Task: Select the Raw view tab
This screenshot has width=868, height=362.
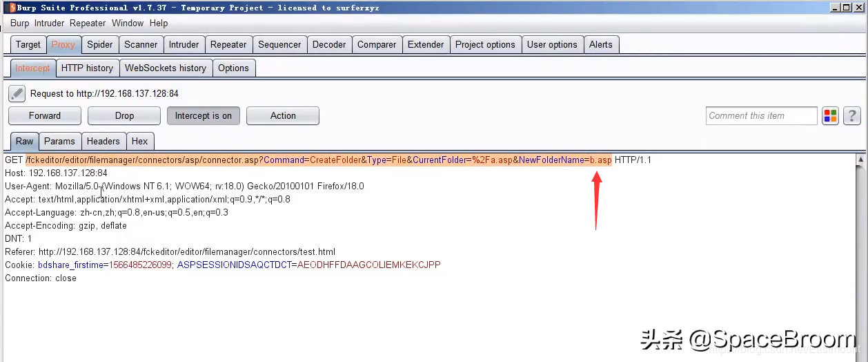Action: click(25, 141)
